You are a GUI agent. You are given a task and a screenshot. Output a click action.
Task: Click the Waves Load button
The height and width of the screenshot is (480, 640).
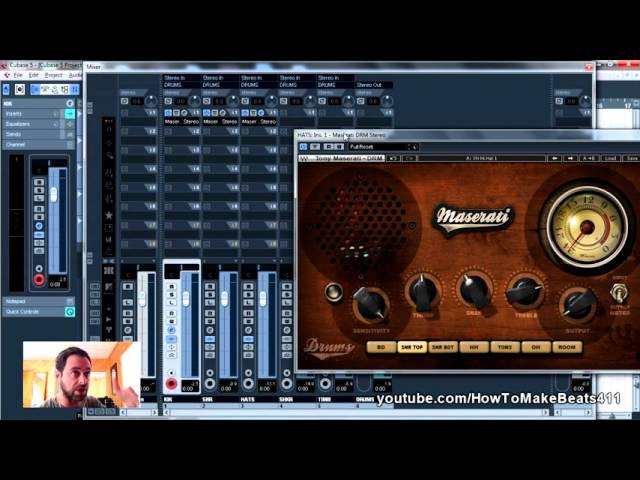tap(610, 158)
